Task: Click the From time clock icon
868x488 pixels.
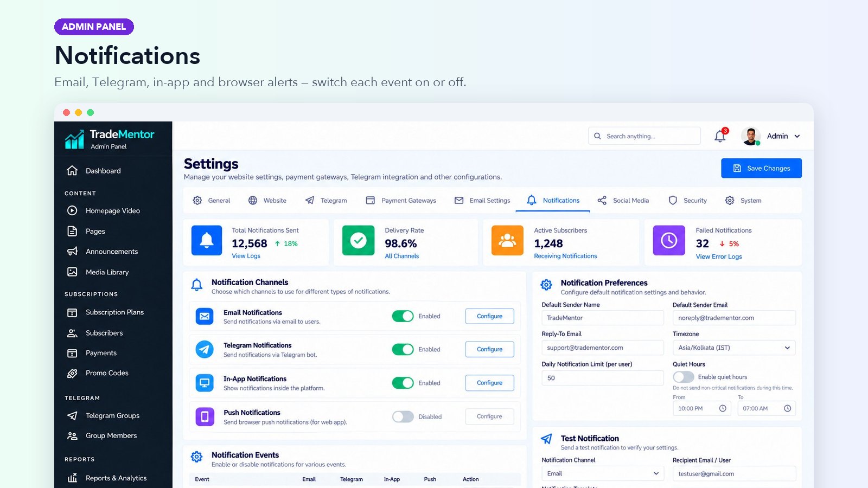Action: (x=723, y=408)
